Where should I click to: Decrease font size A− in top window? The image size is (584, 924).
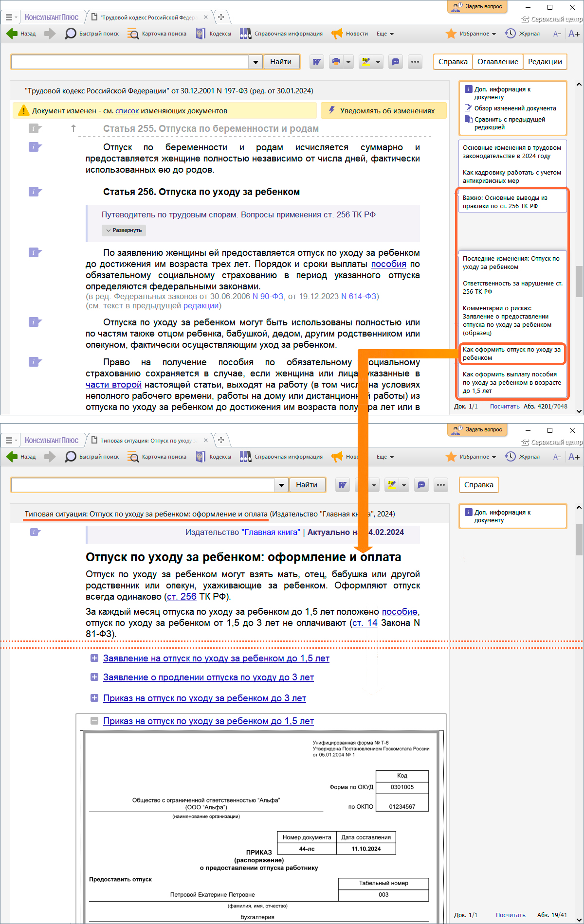557,34
